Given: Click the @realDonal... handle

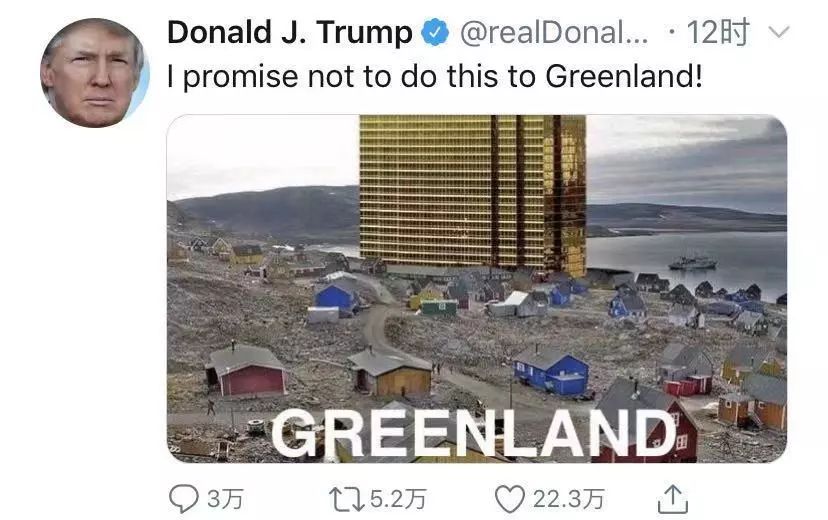Looking at the screenshot, I should (x=554, y=33).
